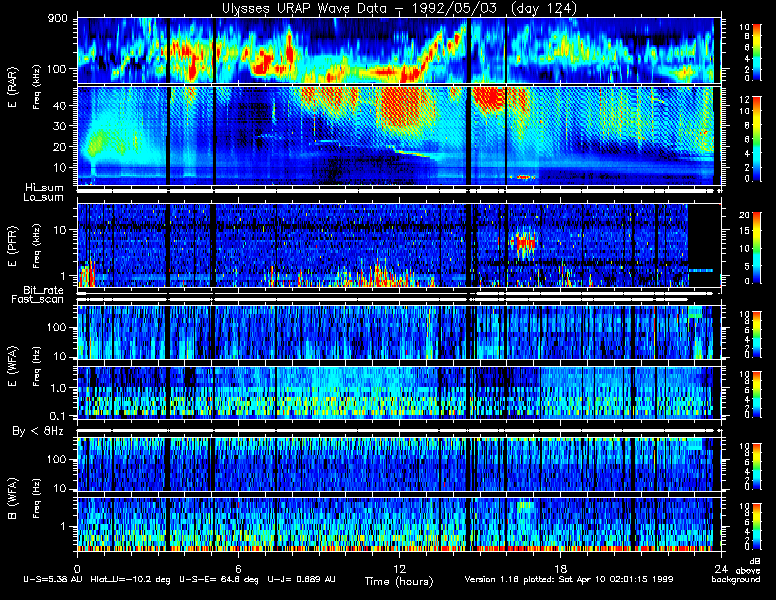Click the '18' hour tick on the time axis

click(560, 568)
